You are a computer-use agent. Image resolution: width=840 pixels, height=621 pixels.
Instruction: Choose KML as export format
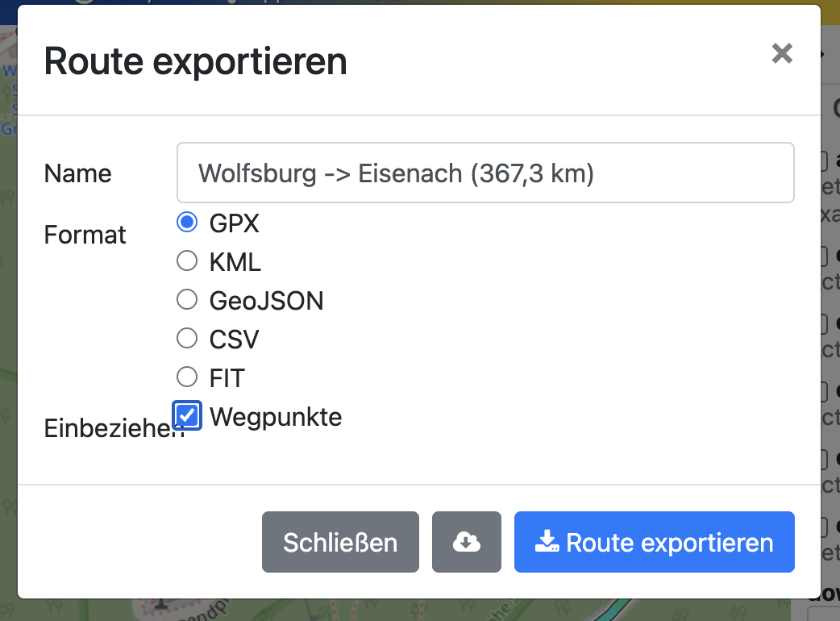tap(187, 261)
